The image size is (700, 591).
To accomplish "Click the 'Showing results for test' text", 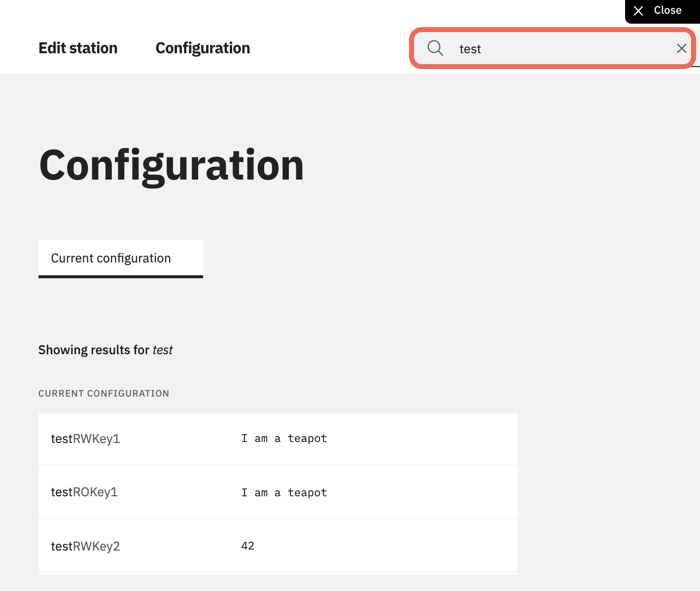I will (105, 350).
